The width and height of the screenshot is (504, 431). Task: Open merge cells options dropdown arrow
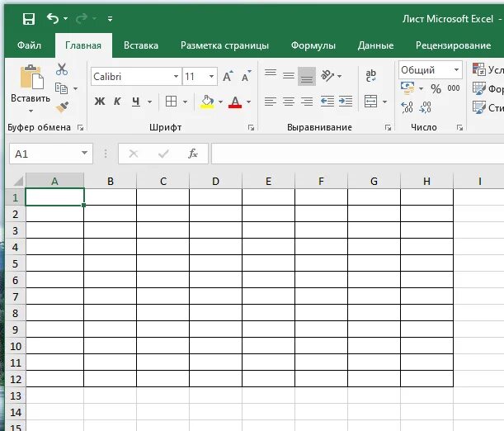[x=384, y=102]
